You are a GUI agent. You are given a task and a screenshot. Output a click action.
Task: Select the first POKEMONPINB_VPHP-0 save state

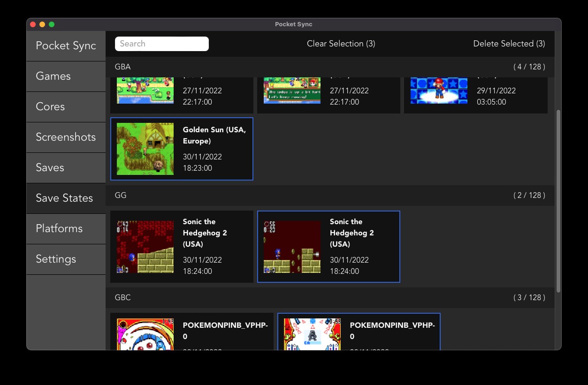191,332
